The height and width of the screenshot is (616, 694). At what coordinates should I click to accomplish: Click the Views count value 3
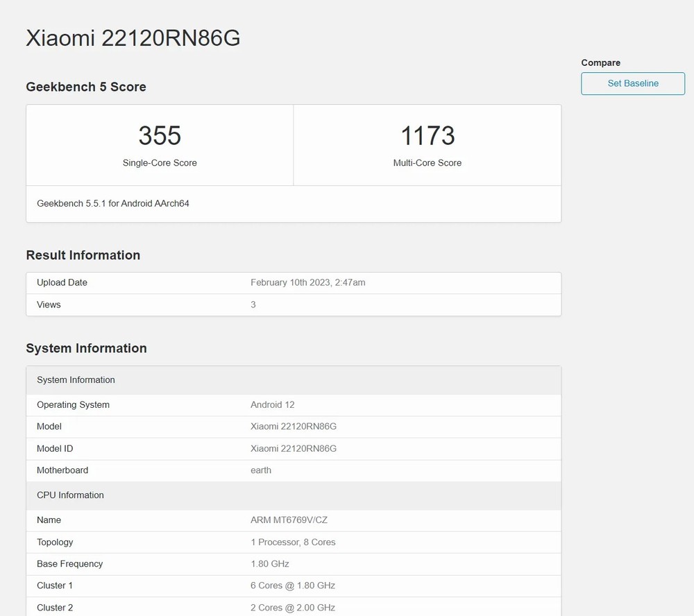[253, 305]
